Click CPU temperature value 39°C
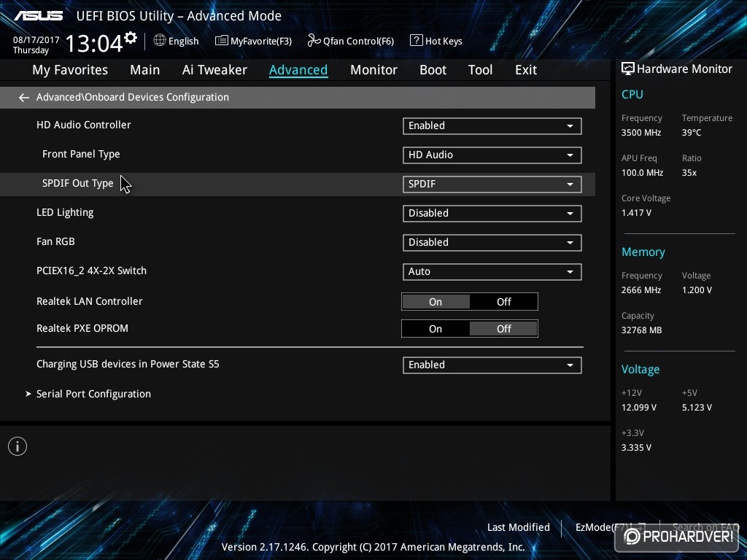This screenshot has width=747, height=560. tap(692, 133)
